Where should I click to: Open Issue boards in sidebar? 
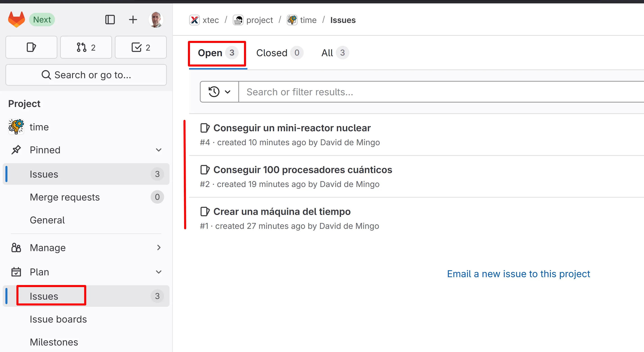[x=58, y=319]
